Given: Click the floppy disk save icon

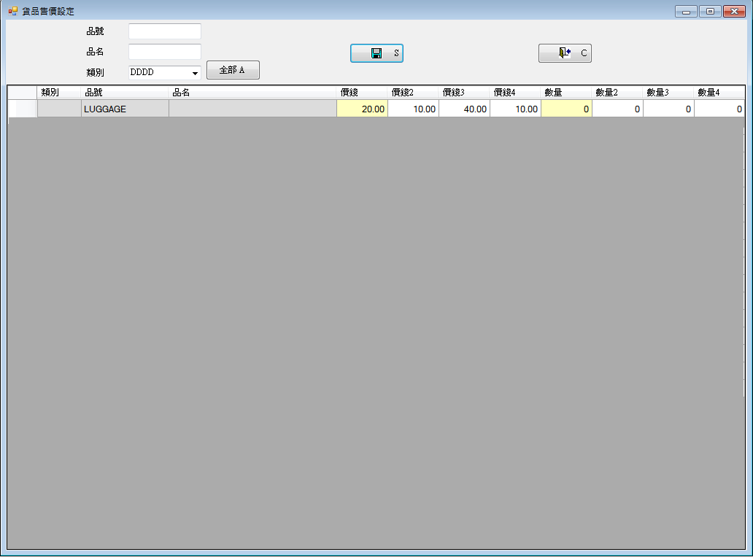Looking at the screenshot, I should (376, 53).
